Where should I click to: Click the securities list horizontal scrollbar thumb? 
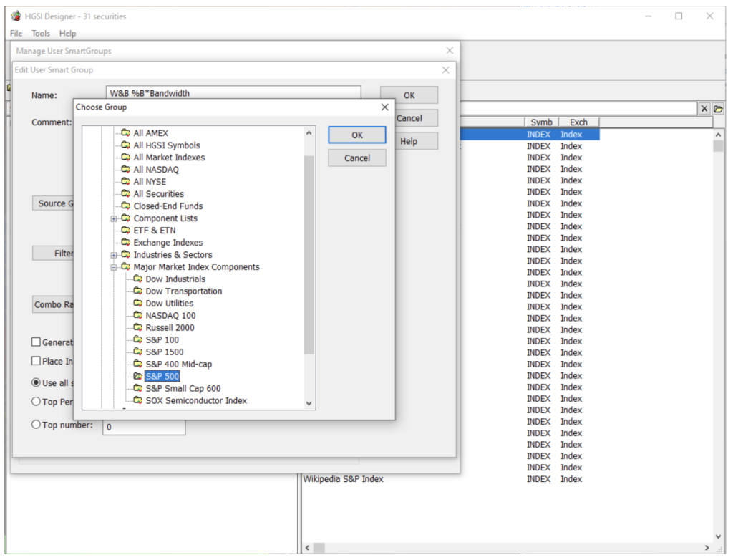(319, 547)
